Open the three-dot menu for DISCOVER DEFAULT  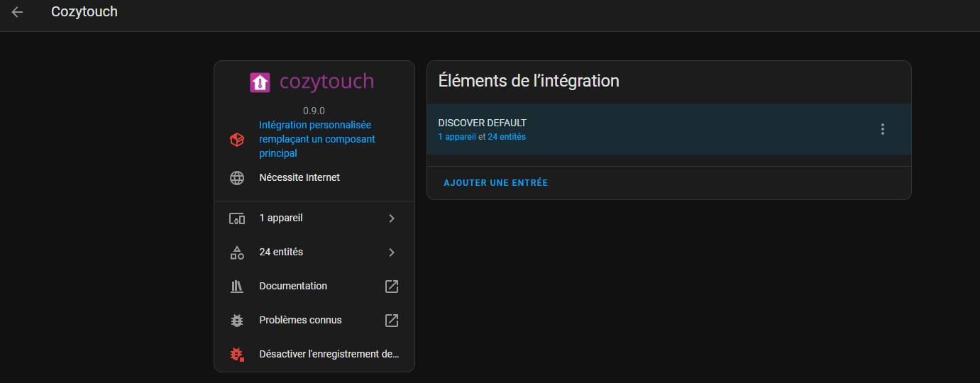(x=883, y=129)
